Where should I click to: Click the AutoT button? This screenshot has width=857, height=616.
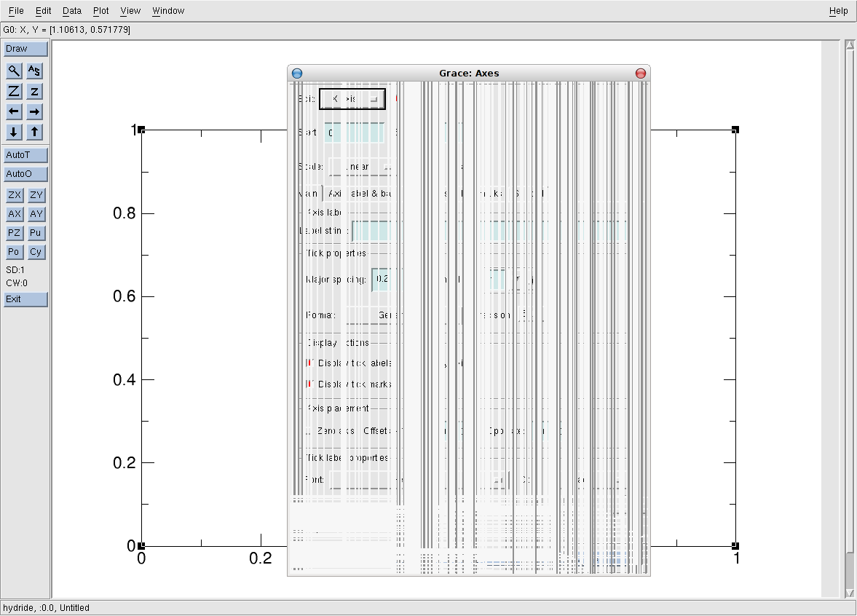coord(25,155)
